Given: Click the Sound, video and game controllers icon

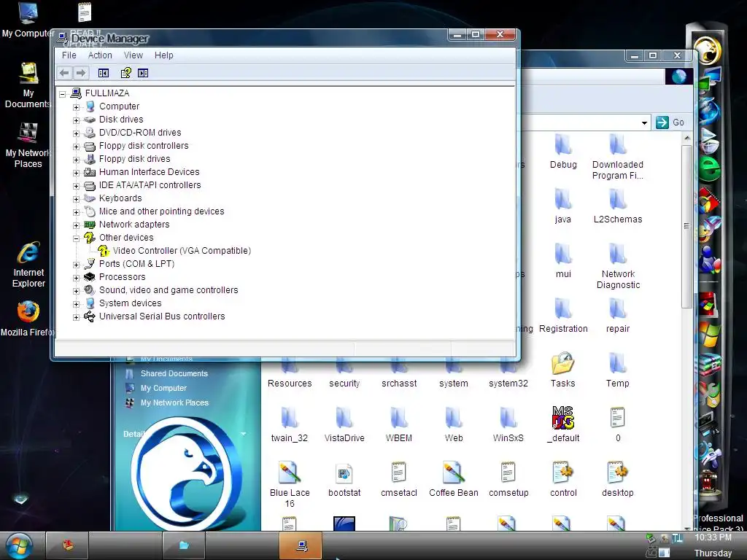Looking at the screenshot, I should [x=90, y=289].
